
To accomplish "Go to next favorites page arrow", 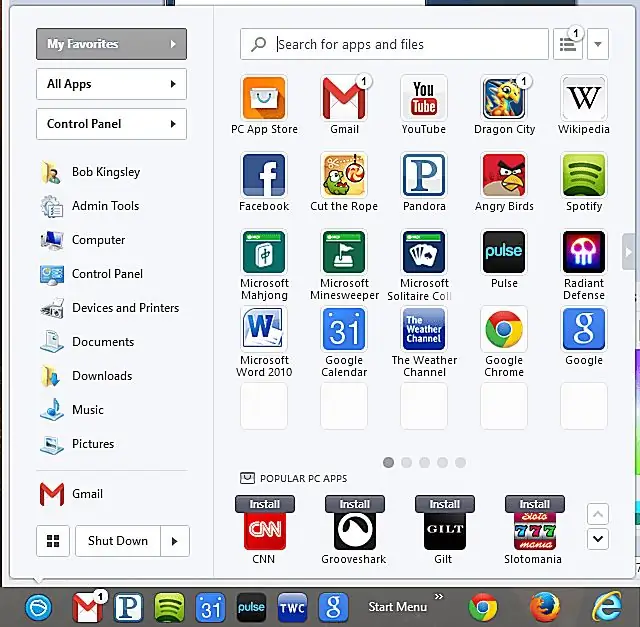I will click(x=629, y=252).
